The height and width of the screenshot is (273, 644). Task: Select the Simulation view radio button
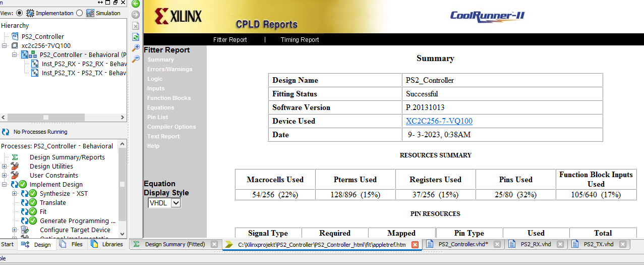pyautogui.click(x=79, y=13)
